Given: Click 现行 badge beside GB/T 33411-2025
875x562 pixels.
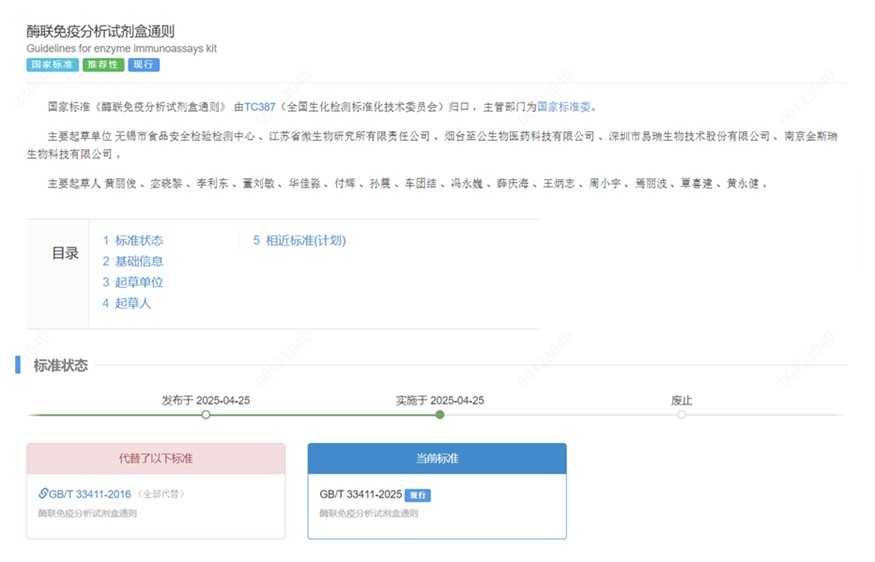Looking at the screenshot, I should tap(418, 495).
